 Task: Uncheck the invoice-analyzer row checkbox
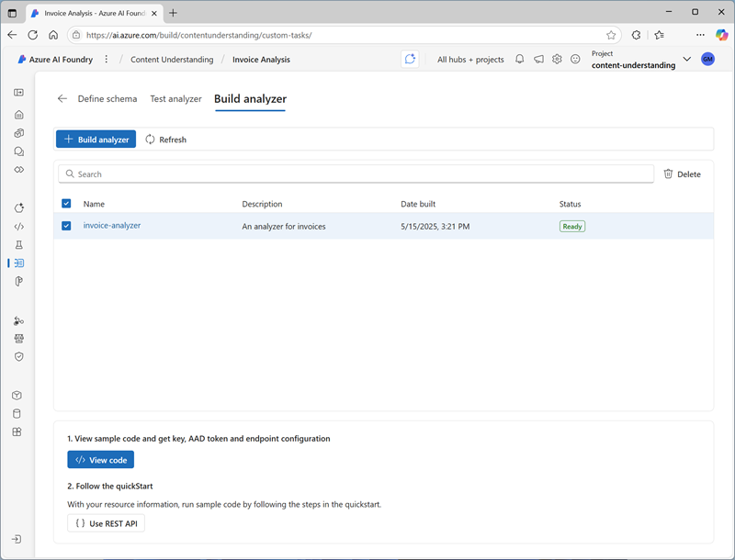[x=66, y=226]
